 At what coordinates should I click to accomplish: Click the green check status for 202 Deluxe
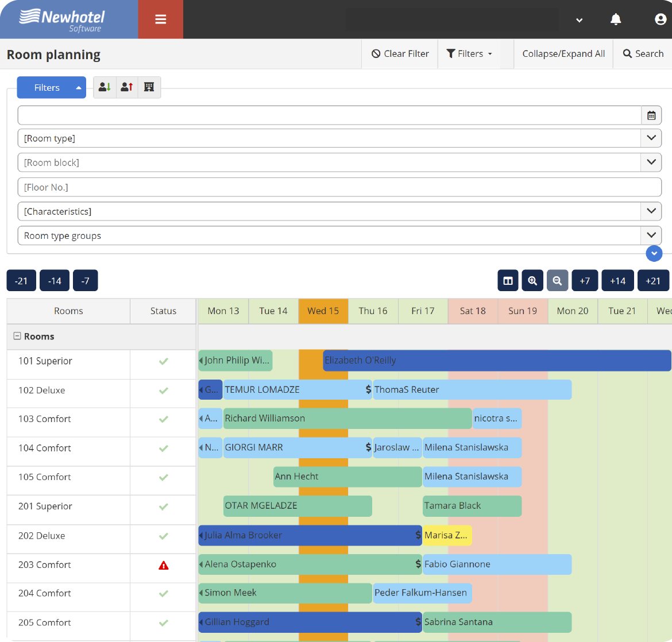pyautogui.click(x=163, y=536)
